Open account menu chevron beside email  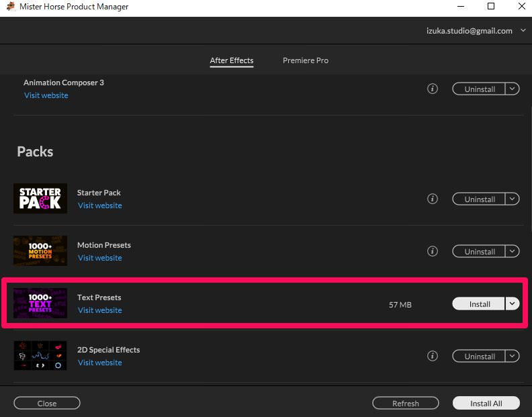pos(523,30)
